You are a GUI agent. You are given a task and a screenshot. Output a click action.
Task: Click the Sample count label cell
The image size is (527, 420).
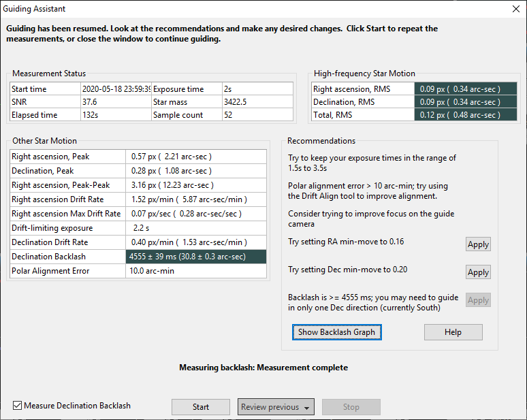[187, 115]
